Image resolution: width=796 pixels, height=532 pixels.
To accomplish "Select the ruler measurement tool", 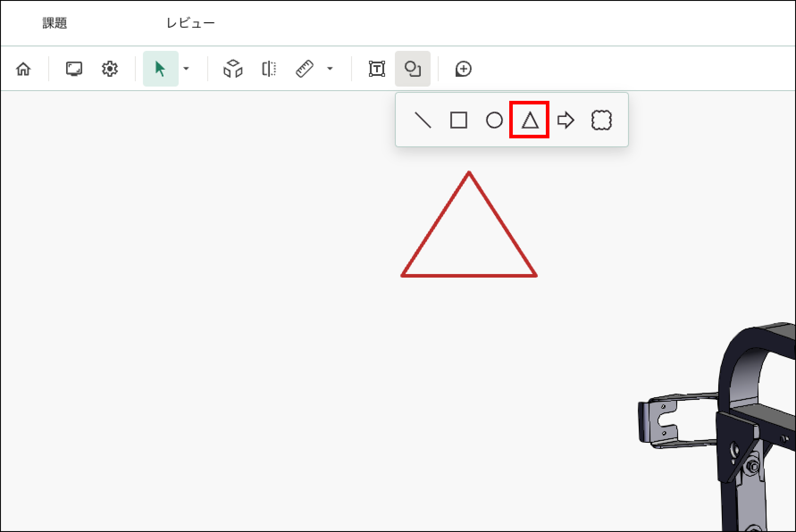I will click(305, 69).
